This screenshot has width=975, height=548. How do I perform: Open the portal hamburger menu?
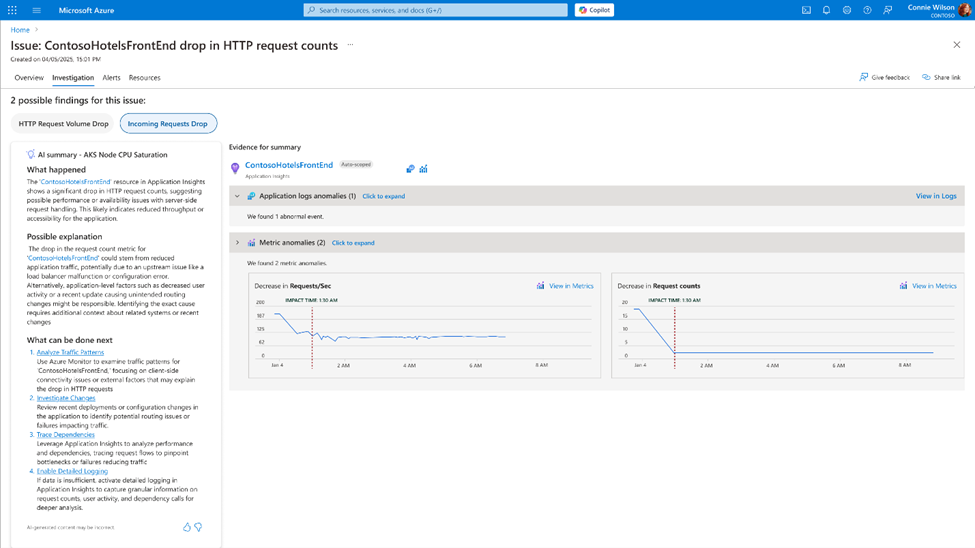[x=37, y=10]
